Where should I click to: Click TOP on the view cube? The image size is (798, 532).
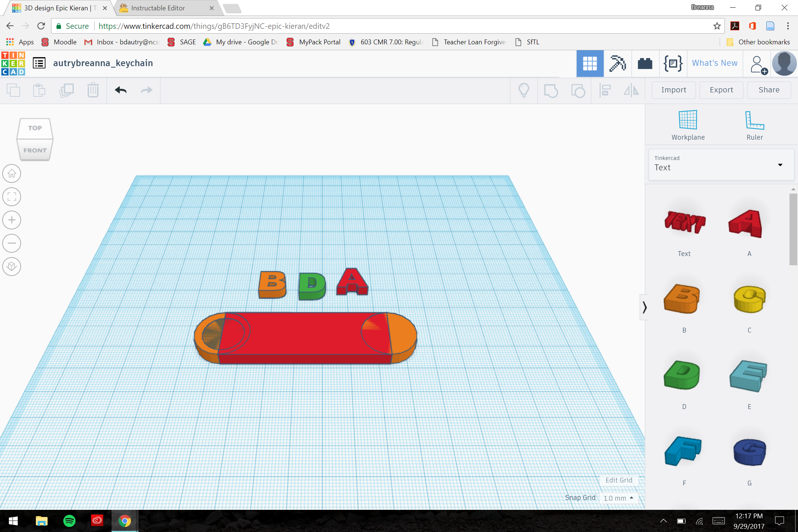click(x=35, y=128)
